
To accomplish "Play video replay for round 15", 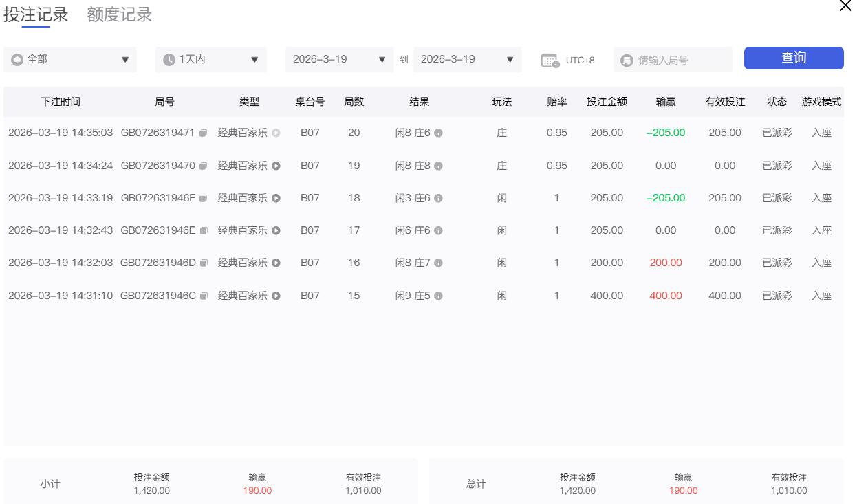I will coord(276,296).
